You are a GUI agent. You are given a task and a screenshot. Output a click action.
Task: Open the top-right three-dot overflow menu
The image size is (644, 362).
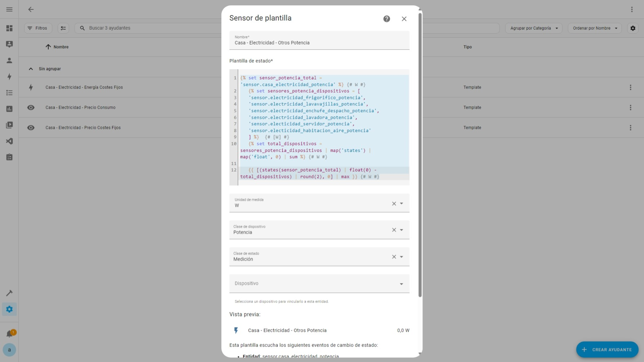click(632, 9)
